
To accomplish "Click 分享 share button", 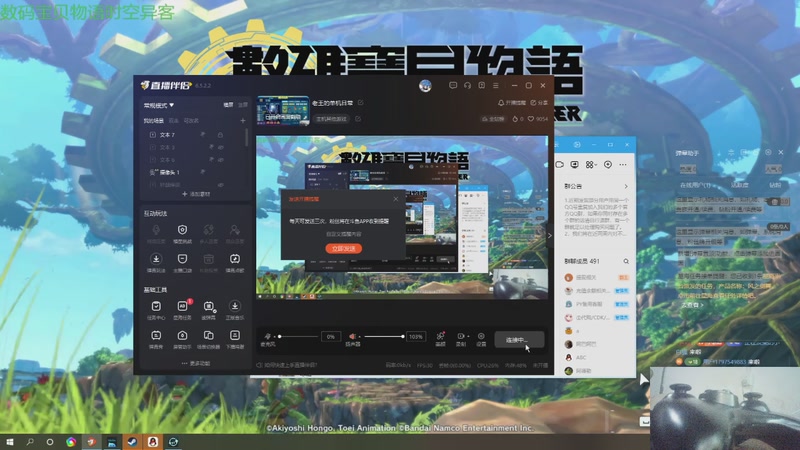I will point(539,103).
